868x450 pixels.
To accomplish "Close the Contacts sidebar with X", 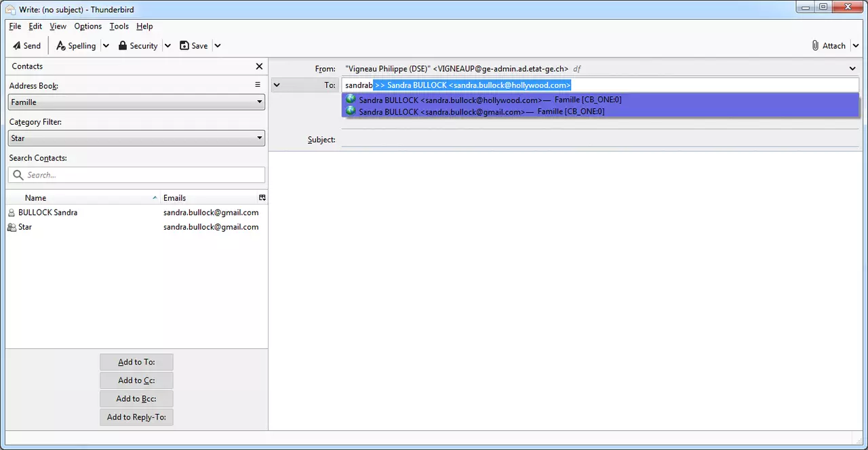I will coord(259,66).
